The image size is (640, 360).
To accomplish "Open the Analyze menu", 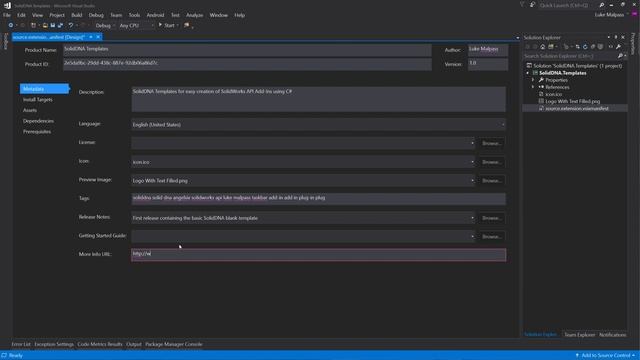I will [x=194, y=15].
